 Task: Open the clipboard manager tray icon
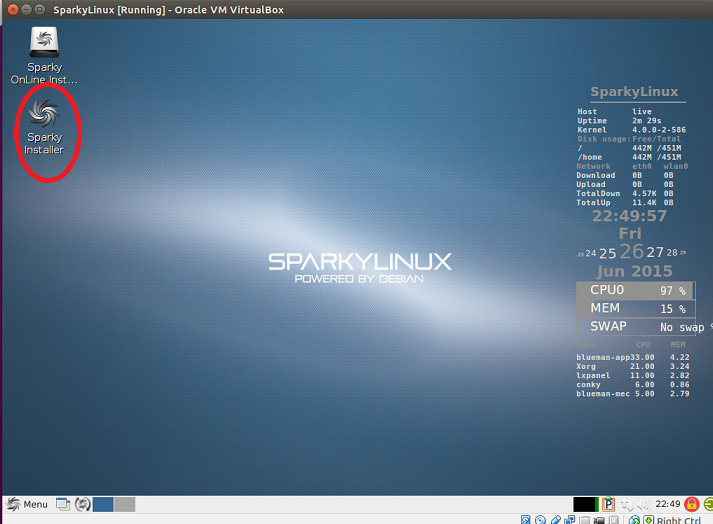(x=608, y=504)
